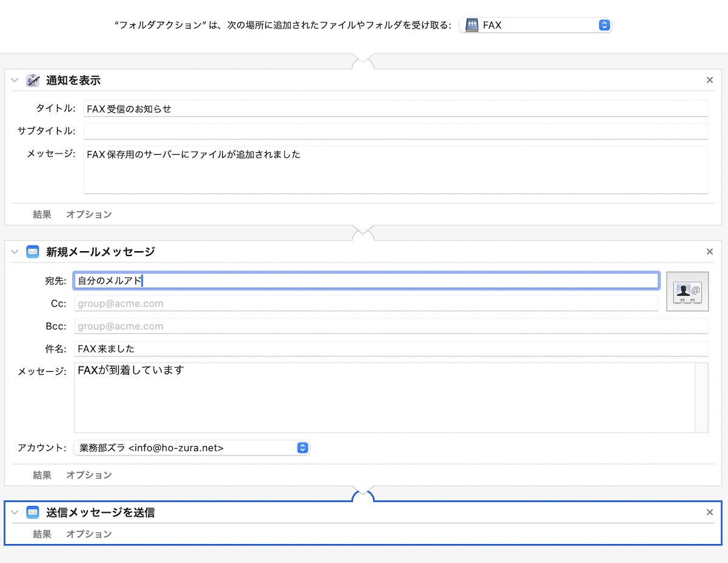Remove the 送信メッセージを送信 action
The width and height of the screenshot is (728, 563).
709,513
